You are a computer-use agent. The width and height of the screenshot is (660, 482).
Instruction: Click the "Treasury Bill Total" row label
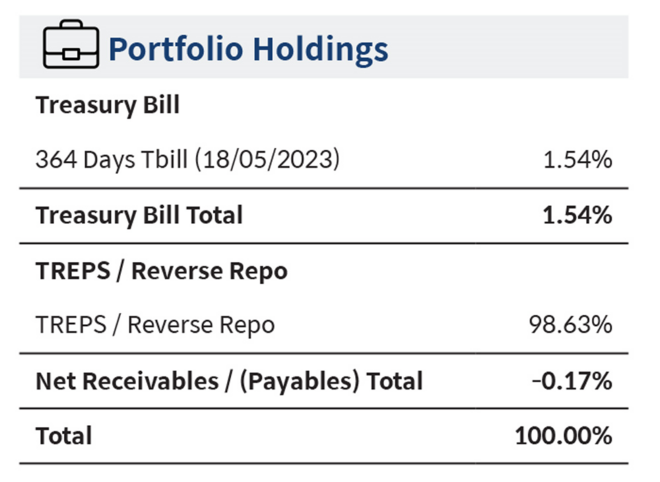click(138, 215)
